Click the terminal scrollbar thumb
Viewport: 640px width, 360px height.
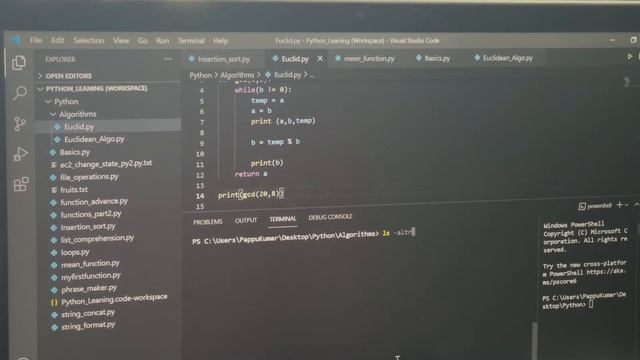pyautogui.click(x=534, y=341)
